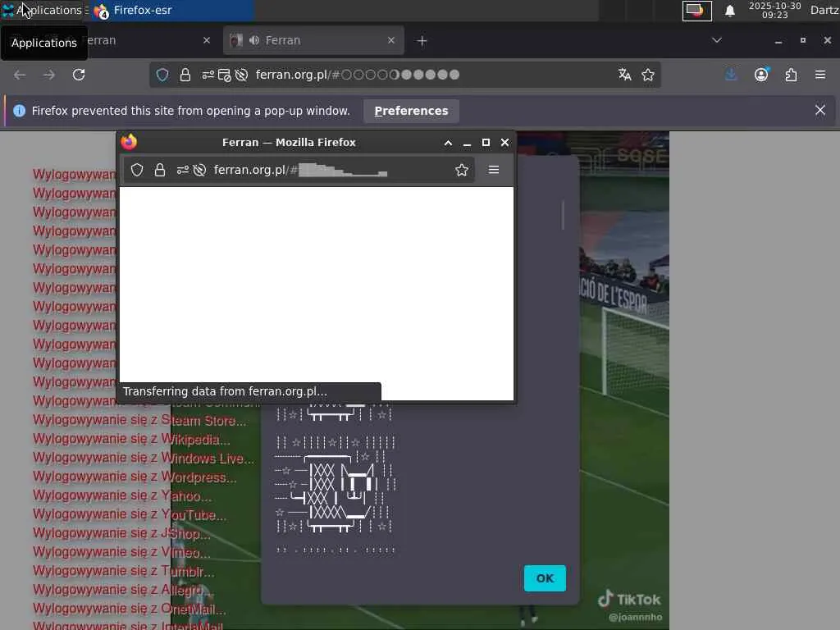Viewport: 840px width, 630px height.
Task: Go forward with the forward arrow
Action: coord(49,75)
